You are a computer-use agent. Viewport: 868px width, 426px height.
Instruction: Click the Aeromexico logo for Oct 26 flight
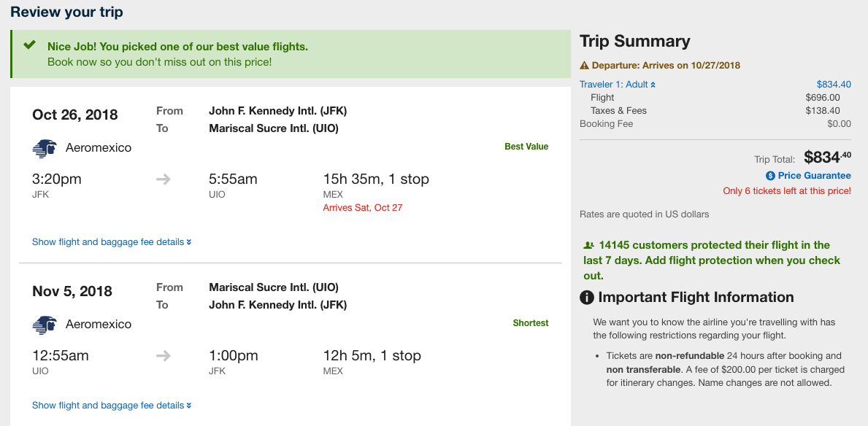(x=45, y=148)
